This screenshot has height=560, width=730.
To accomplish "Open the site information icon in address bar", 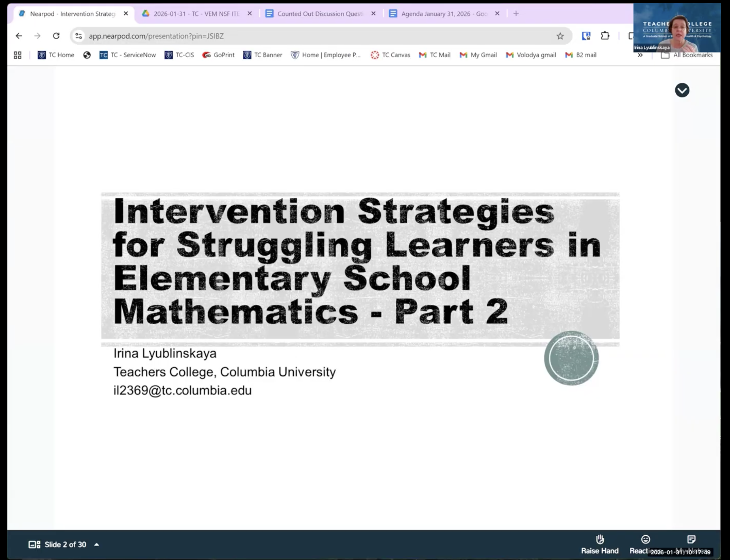I will click(79, 36).
